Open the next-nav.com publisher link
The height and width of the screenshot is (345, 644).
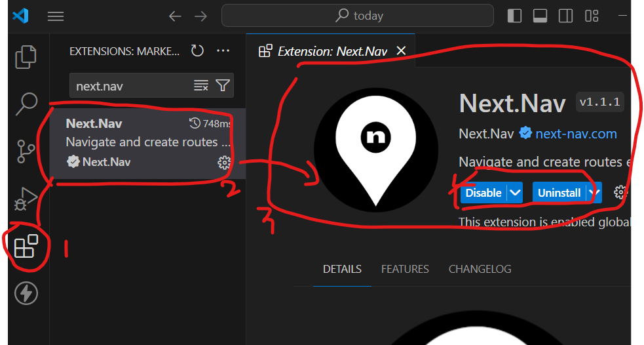576,134
